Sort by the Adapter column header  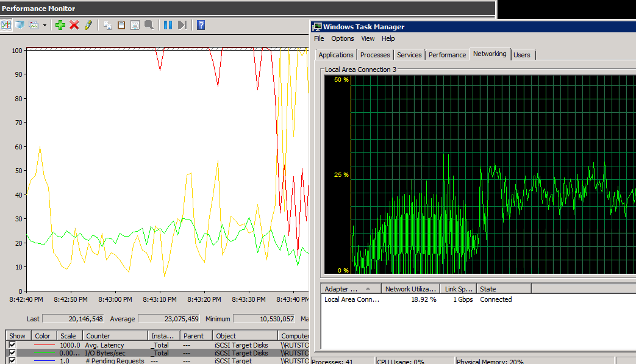(351, 289)
